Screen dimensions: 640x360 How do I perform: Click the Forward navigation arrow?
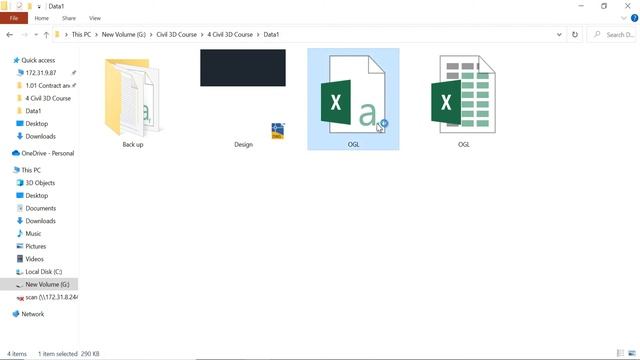24,35
